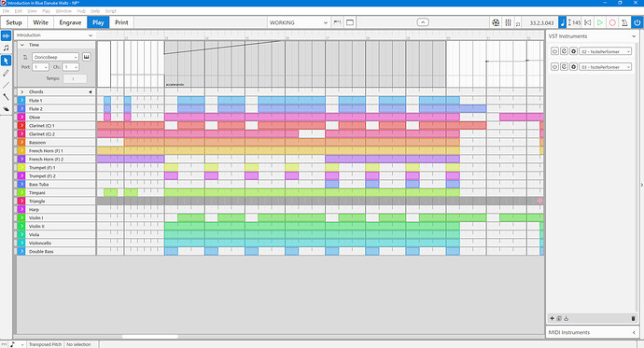Expand the MIDI Instruments panel
644x348 pixels.
634,332
